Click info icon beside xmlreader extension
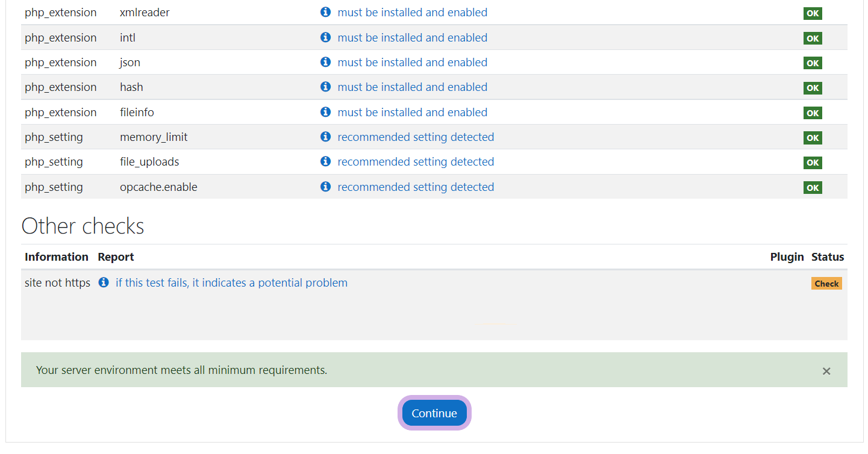This screenshot has height=454, width=868. tap(325, 12)
